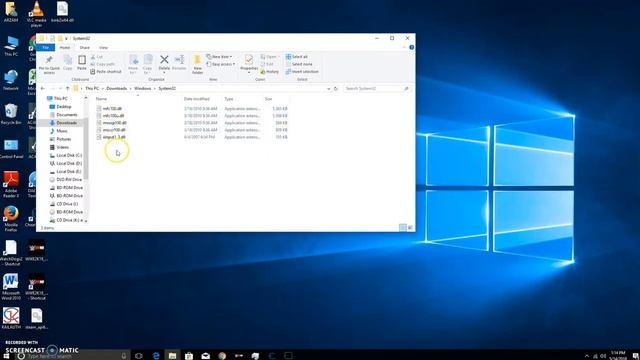Image resolution: width=640 pixels, height=360 pixels.
Task: Open Chrome from the taskbar
Action: [x=222, y=356]
